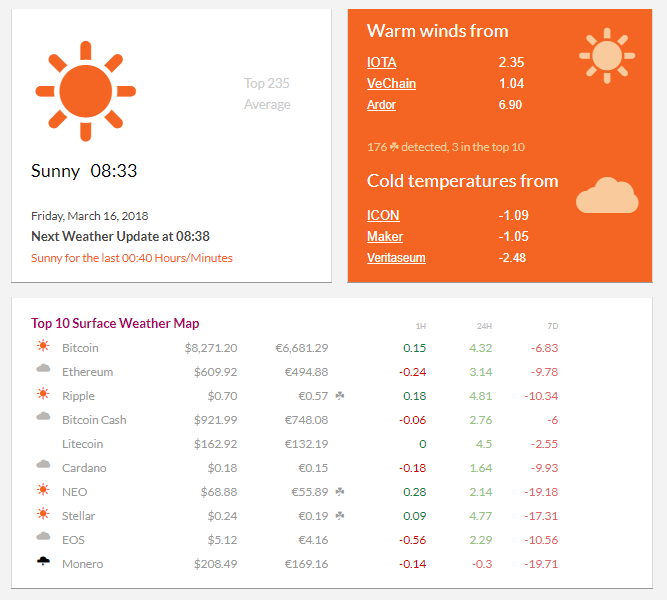Click Bitcoin Cash's €748.08 price

[x=306, y=420]
